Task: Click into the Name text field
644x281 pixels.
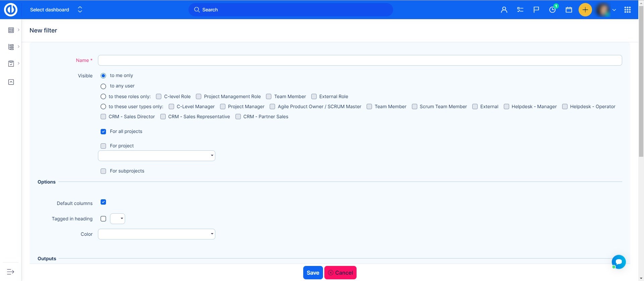Action: 360,60
